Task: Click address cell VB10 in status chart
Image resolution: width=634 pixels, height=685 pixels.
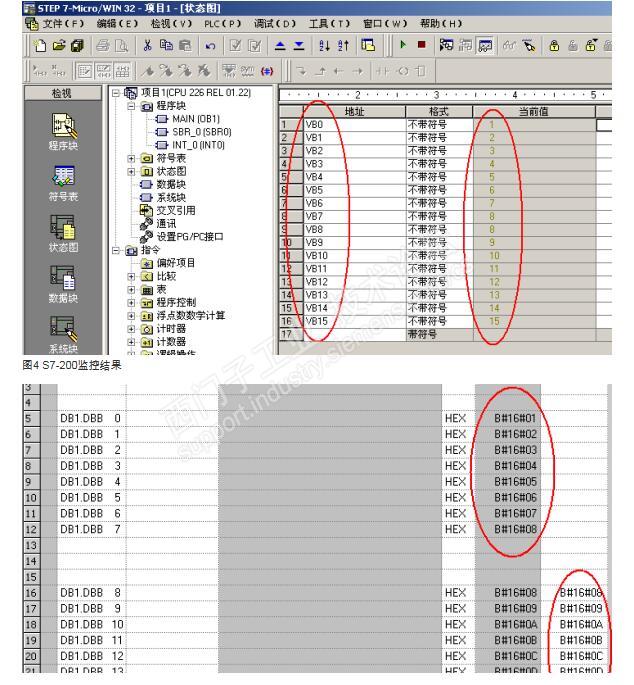Action: click(x=354, y=256)
